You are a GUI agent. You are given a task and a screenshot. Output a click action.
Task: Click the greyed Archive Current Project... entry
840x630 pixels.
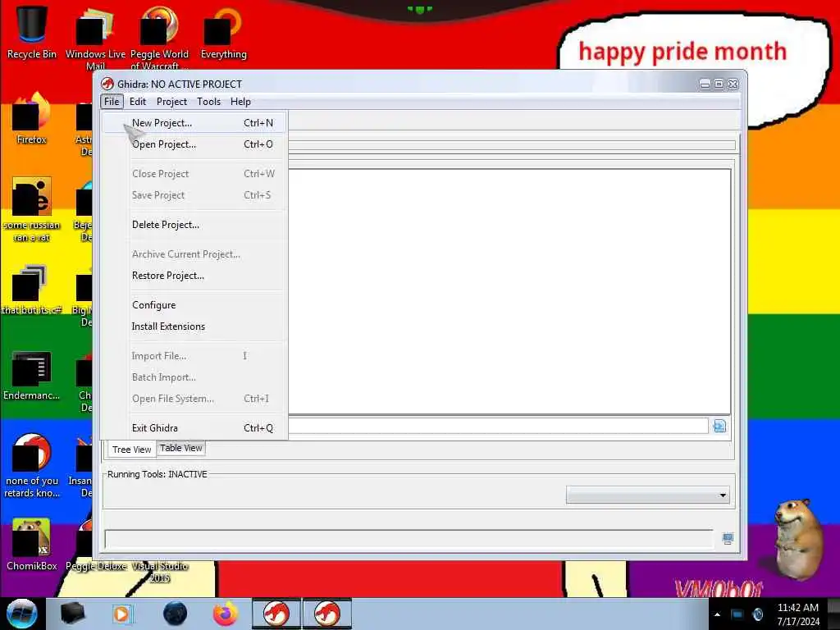[x=194, y=254]
